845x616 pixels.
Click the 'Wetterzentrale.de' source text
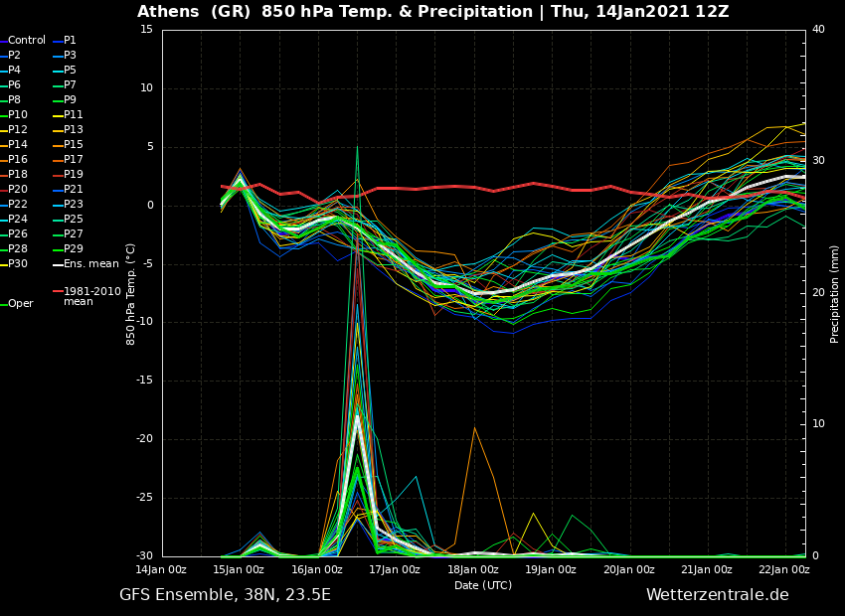click(x=718, y=595)
